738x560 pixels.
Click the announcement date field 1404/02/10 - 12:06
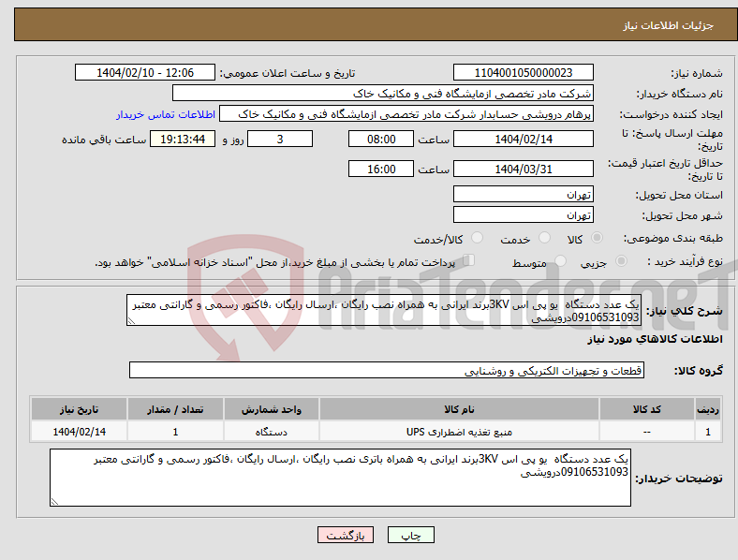[145, 72]
